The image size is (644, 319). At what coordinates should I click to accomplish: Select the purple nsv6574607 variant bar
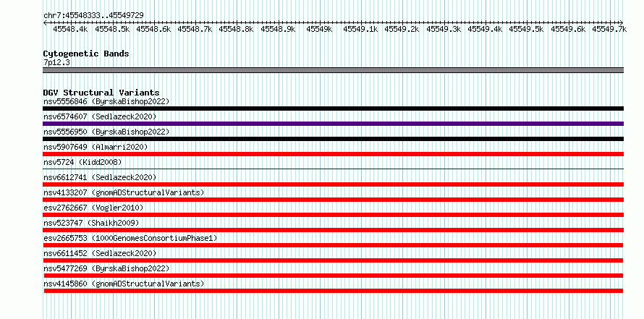click(333, 124)
